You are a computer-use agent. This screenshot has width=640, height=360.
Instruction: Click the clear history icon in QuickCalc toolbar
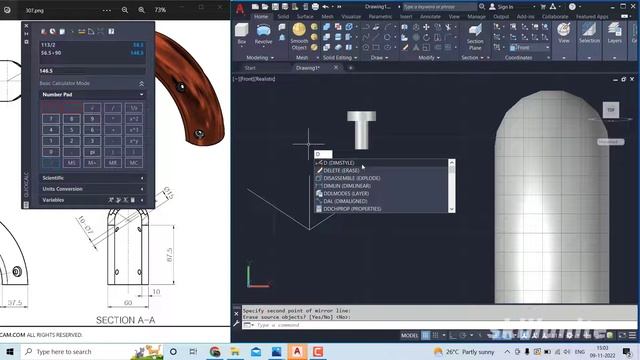point(53,31)
